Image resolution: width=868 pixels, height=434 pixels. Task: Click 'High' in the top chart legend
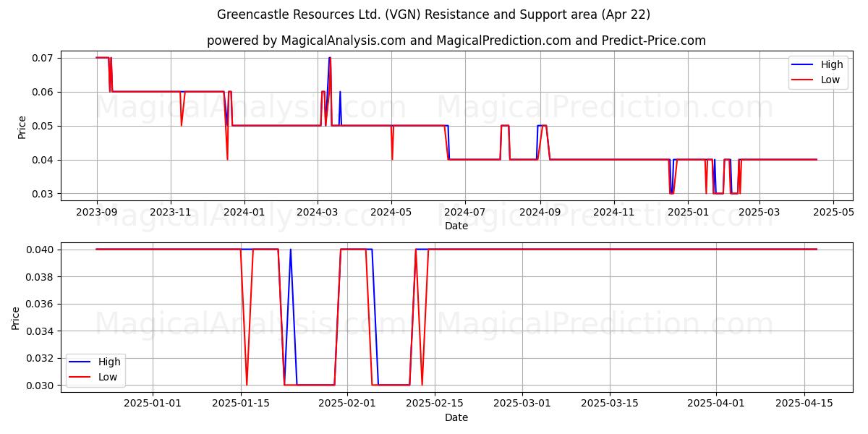(832, 64)
